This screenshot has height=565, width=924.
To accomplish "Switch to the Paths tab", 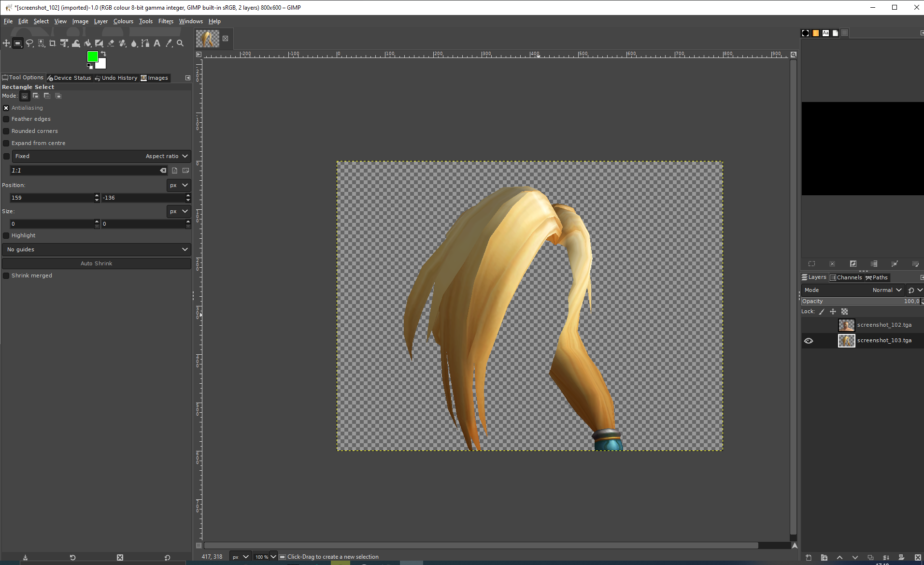I will (877, 277).
